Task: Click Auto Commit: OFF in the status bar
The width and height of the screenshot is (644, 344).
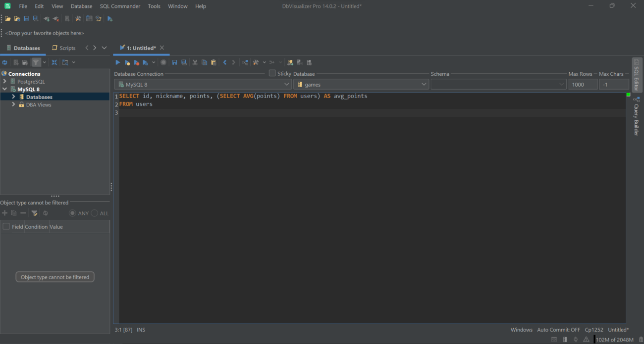Action: coord(558,329)
